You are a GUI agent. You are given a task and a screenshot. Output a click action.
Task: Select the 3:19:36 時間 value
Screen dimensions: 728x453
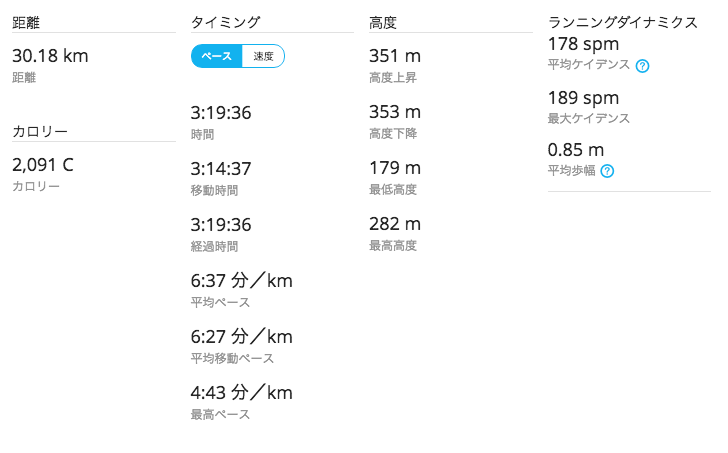[221, 113]
